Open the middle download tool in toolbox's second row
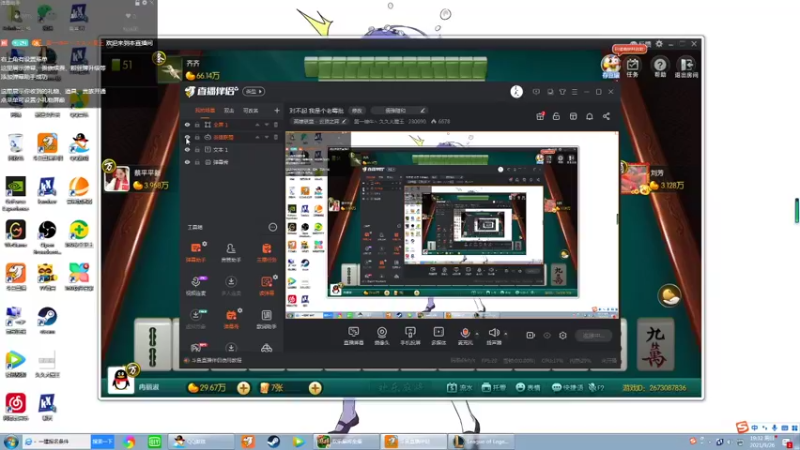This screenshot has height=450, width=800. 231,285
